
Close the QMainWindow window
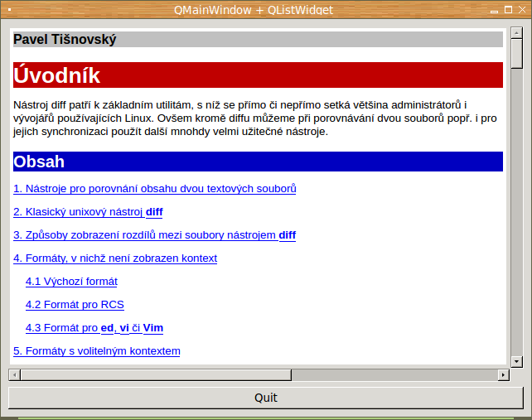click(522, 10)
